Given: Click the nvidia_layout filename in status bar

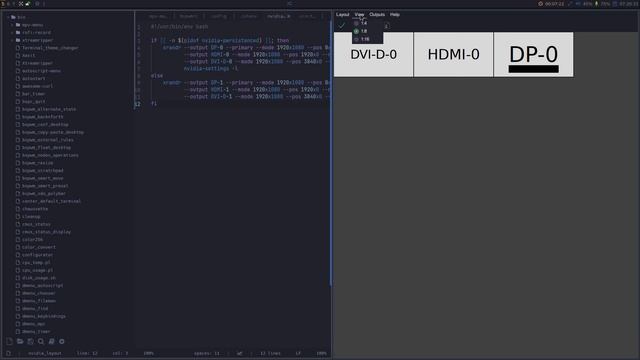Looking at the screenshot, I should coord(45,353).
